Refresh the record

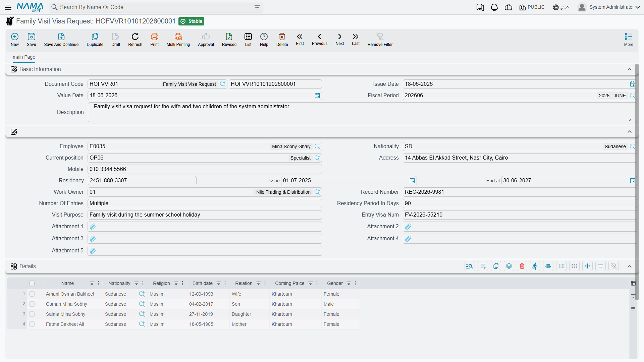click(x=135, y=39)
